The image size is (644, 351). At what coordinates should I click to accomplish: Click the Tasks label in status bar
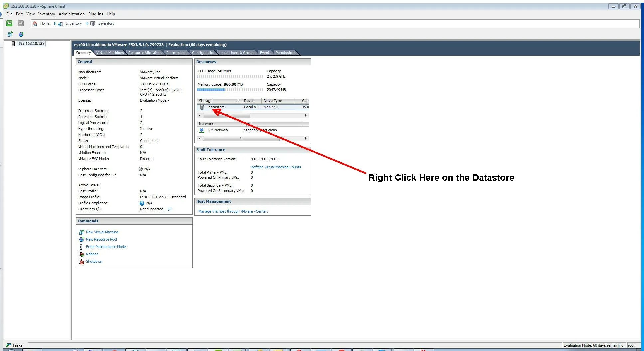coord(17,345)
